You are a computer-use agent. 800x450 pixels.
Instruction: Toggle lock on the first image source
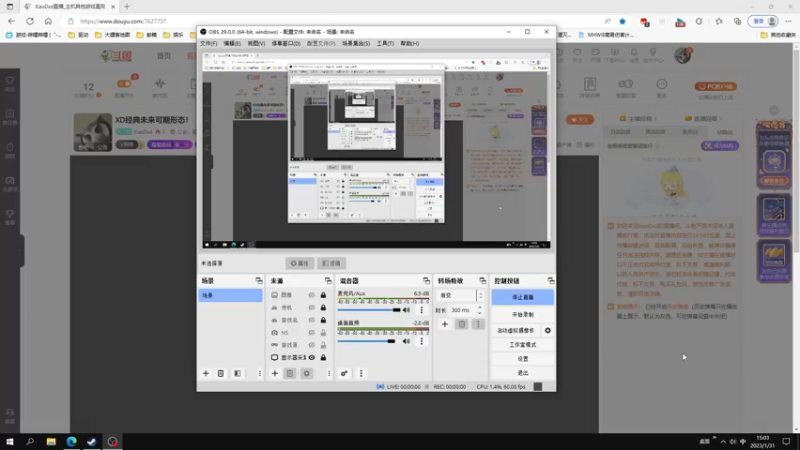pyautogui.click(x=323, y=295)
